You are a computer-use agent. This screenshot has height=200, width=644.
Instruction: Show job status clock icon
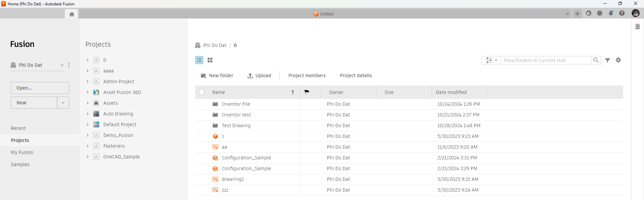click(600, 13)
